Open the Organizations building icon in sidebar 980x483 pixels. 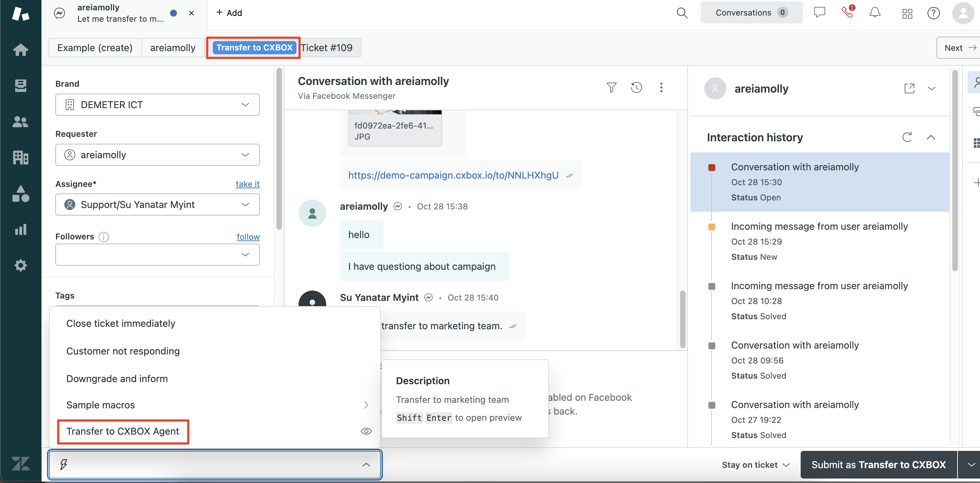20,158
